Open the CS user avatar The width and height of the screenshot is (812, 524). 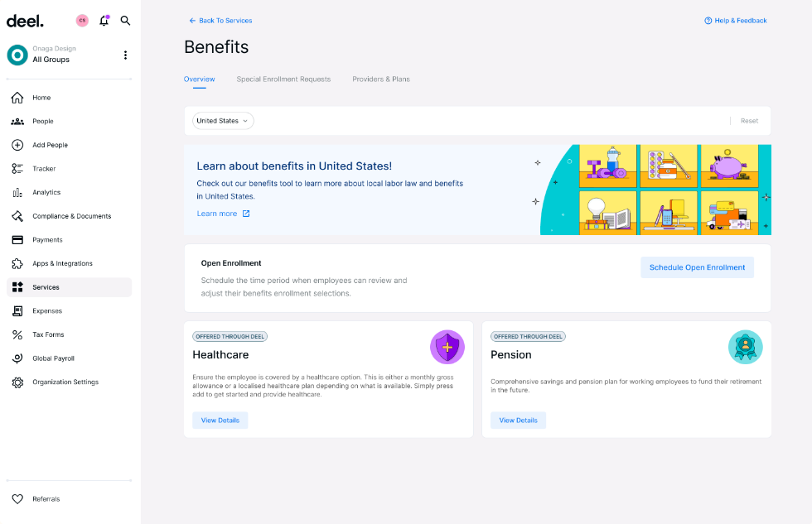[x=82, y=21]
